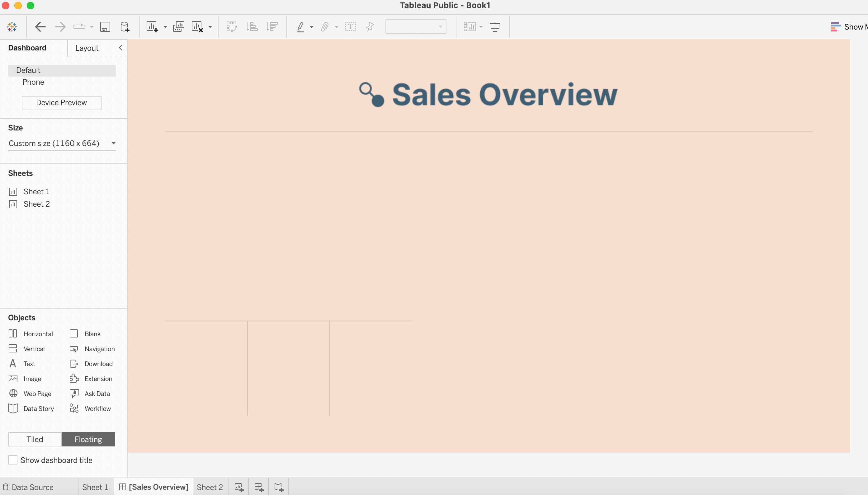
Task: Click the presentation mode icon
Action: tap(495, 26)
